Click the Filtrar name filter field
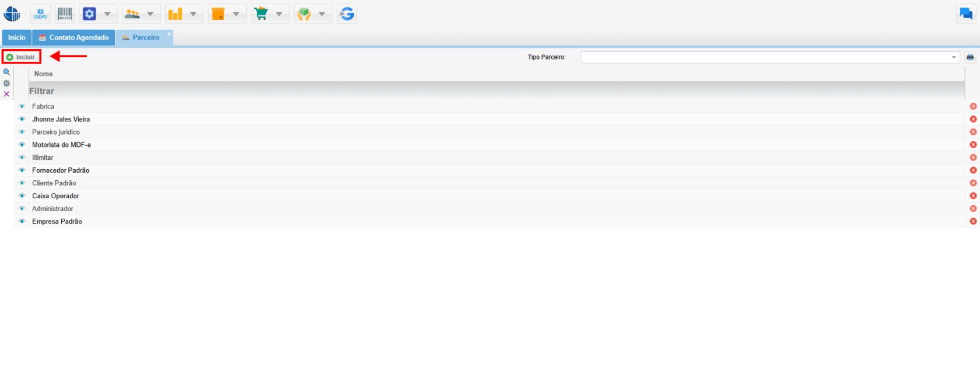Screen dimensions: 980x375 coord(496,92)
